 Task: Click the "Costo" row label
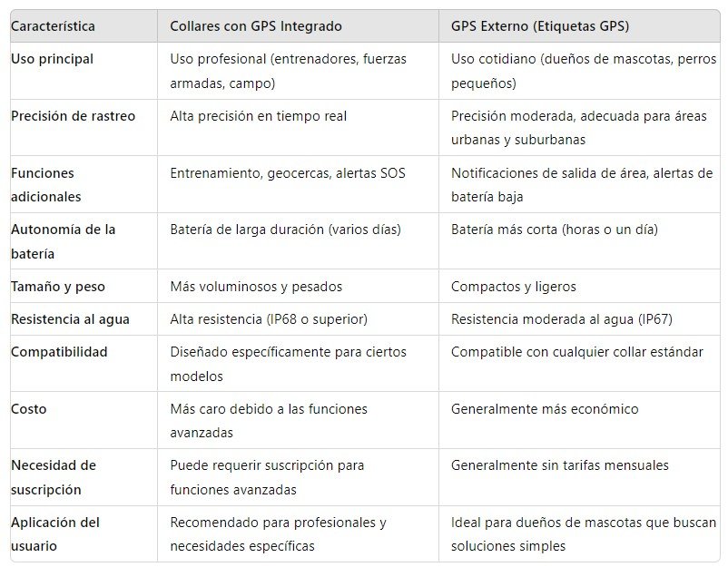point(28,409)
